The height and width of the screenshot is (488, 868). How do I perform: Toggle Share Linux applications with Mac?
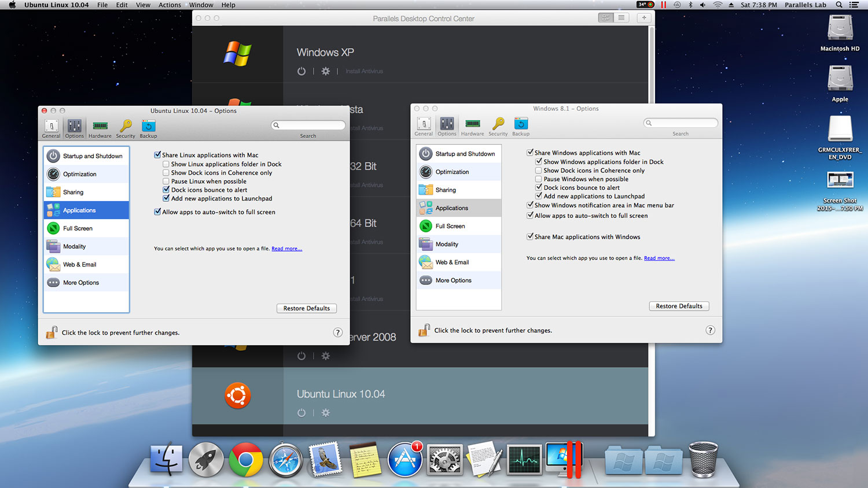click(x=157, y=155)
